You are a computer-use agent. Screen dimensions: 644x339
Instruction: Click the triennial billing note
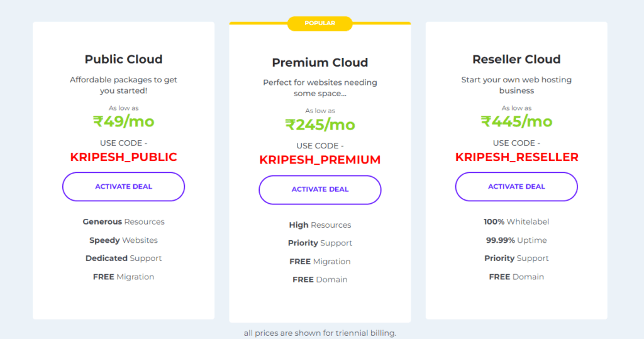pos(319,333)
